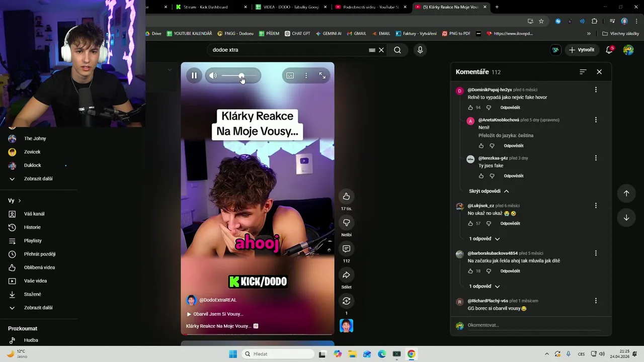Open YouTube notifications bell

(x=609, y=50)
